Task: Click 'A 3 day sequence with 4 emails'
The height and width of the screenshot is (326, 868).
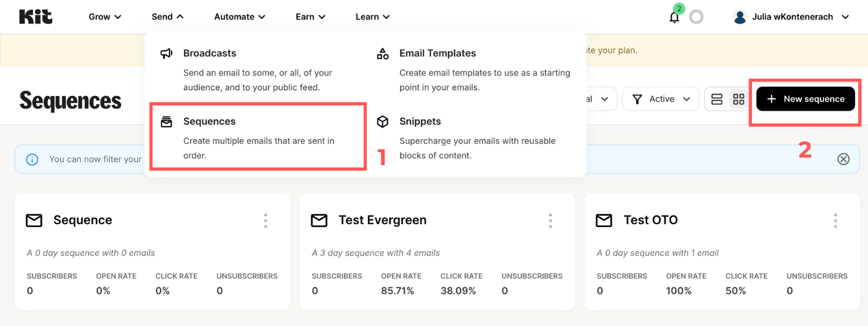Action: click(375, 253)
